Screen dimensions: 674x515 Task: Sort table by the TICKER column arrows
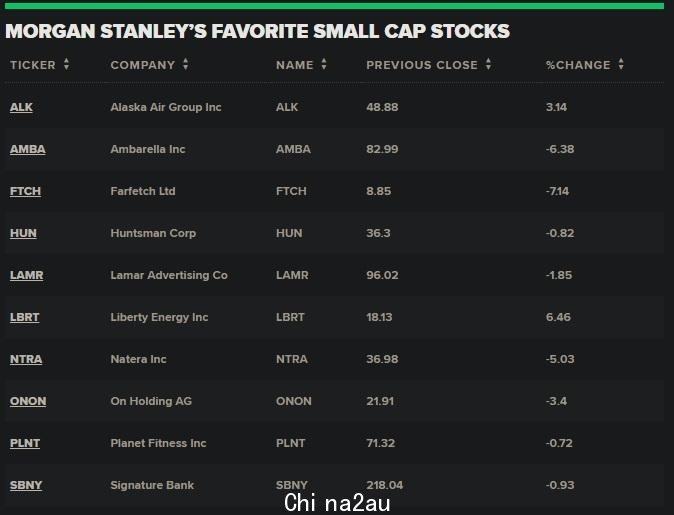(66, 64)
